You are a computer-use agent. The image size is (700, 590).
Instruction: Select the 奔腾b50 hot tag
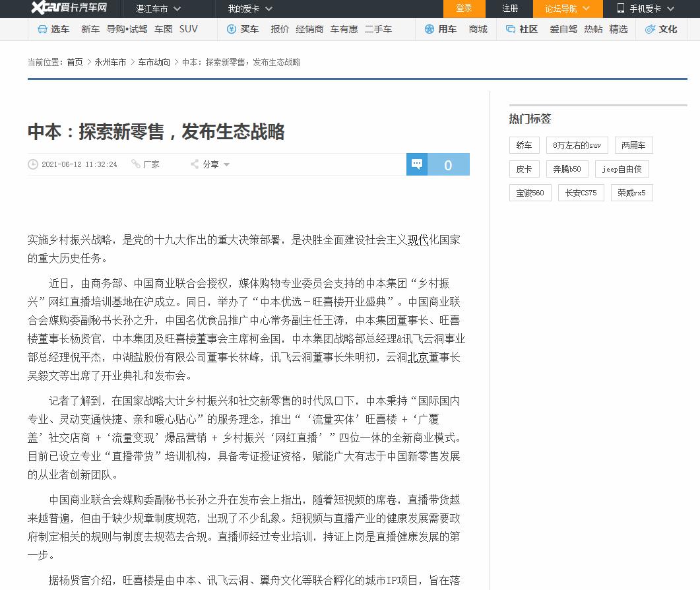pos(567,169)
